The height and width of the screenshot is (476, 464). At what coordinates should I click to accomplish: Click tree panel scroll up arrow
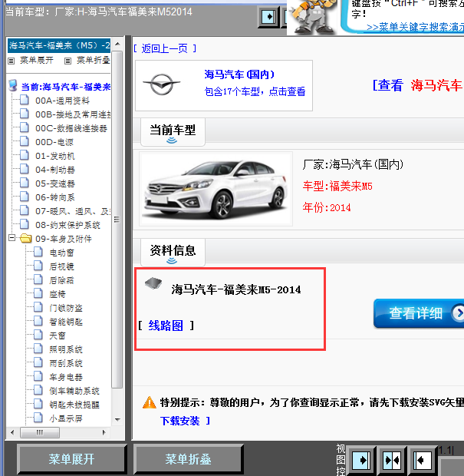[x=117, y=45]
